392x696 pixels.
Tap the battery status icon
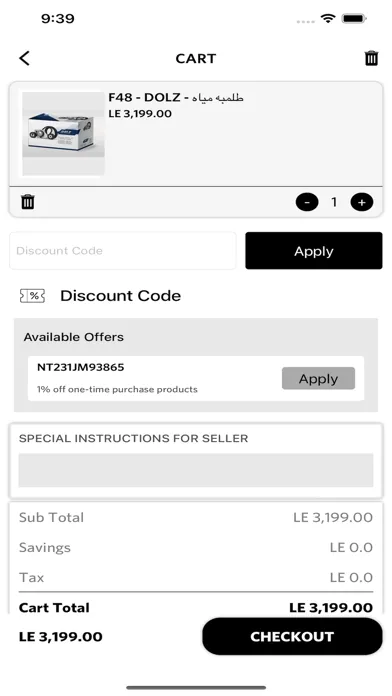354,19
